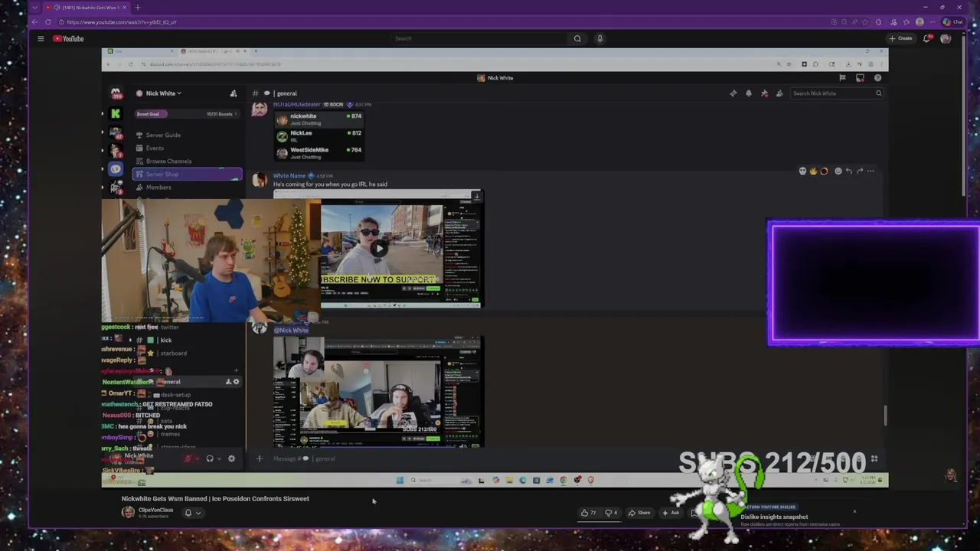Click the Ask button under video
Viewport: 980px width, 551px height.
click(x=671, y=513)
